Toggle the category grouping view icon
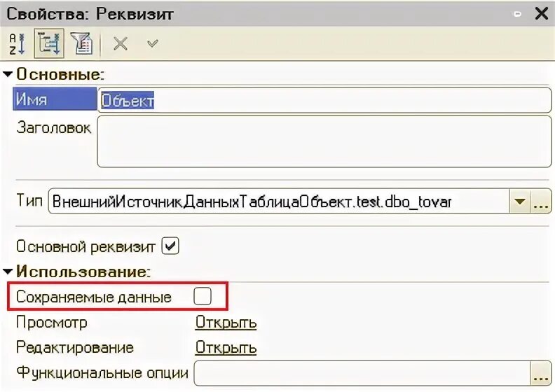The width and height of the screenshot is (555, 392). click(49, 43)
